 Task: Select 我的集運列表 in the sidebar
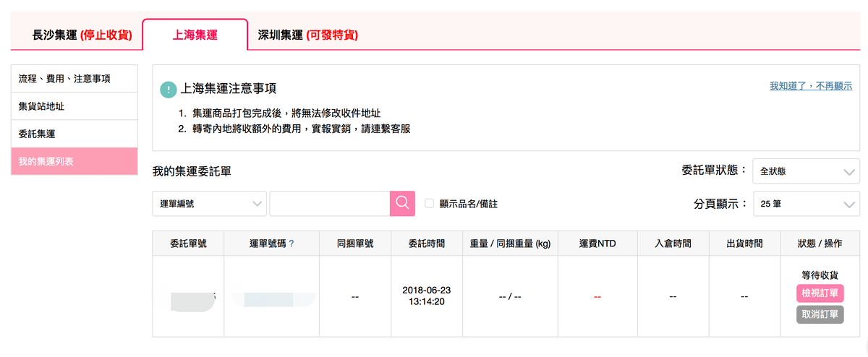click(x=75, y=161)
